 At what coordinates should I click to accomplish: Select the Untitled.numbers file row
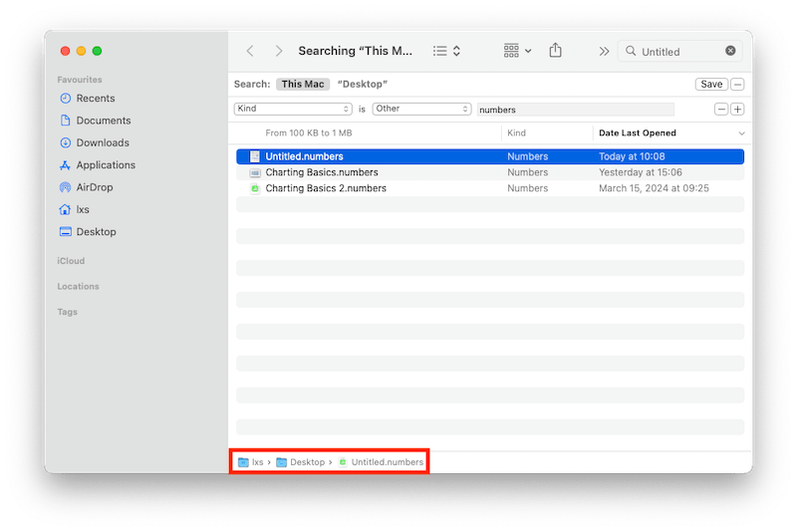tap(490, 156)
